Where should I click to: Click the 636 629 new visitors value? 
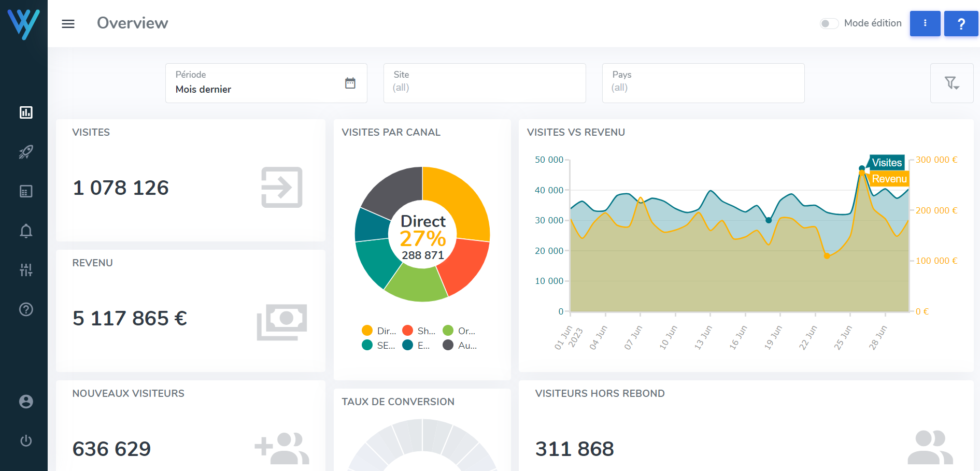tap(111, 449)
